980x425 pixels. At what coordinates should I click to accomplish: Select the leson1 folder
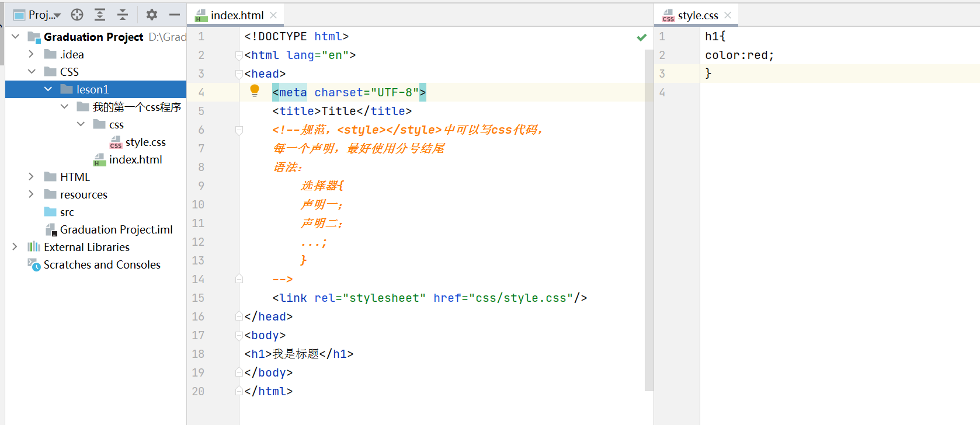coord(96,89)
